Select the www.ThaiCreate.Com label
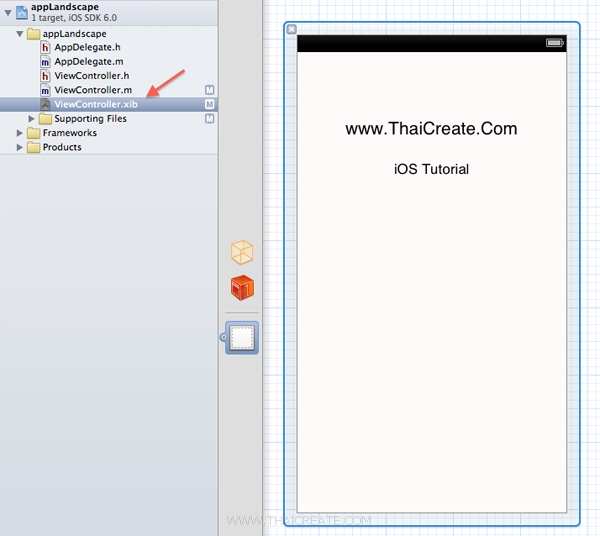Image resolution: width=600 pixels, height=536 pixels. (431, 129)
